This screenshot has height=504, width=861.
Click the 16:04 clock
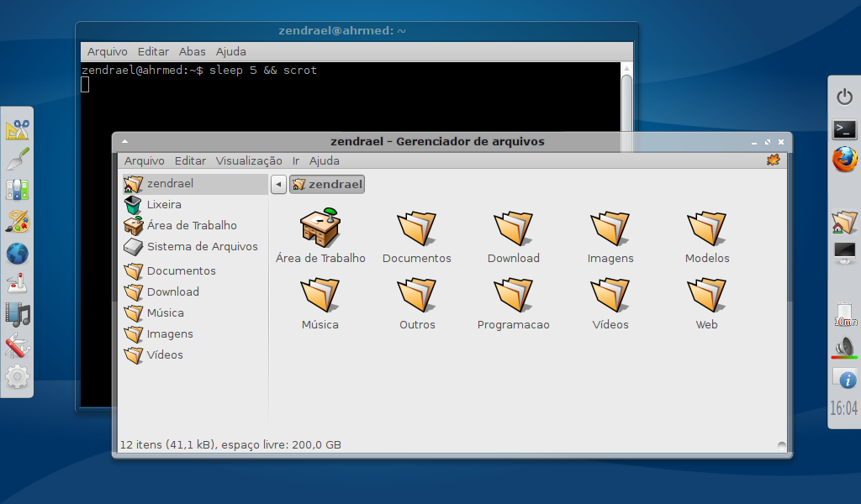(844, 408)
